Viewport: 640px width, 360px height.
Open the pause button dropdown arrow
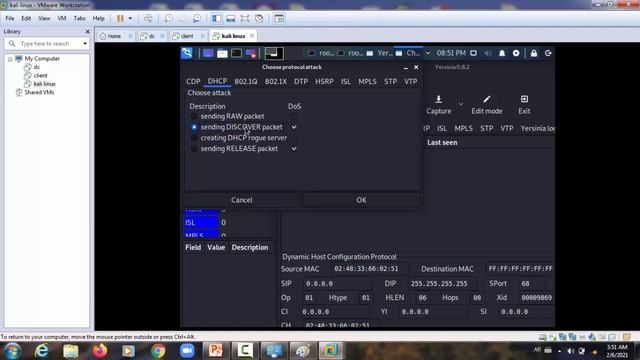coord(130,18)
